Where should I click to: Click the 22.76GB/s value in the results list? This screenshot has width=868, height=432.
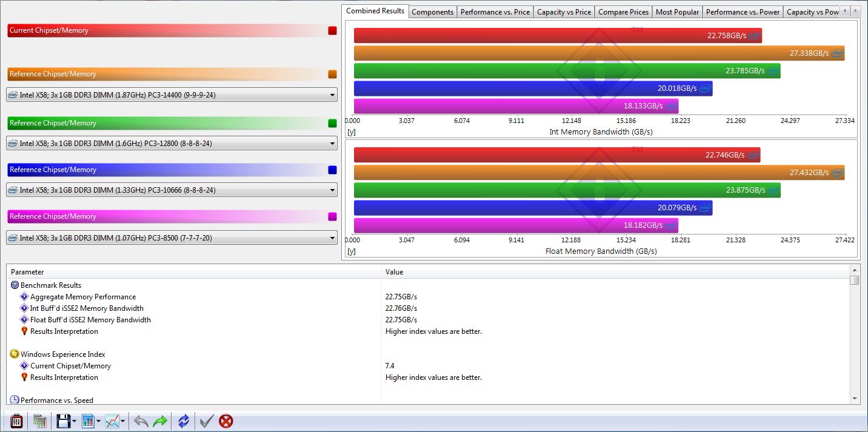401,308
